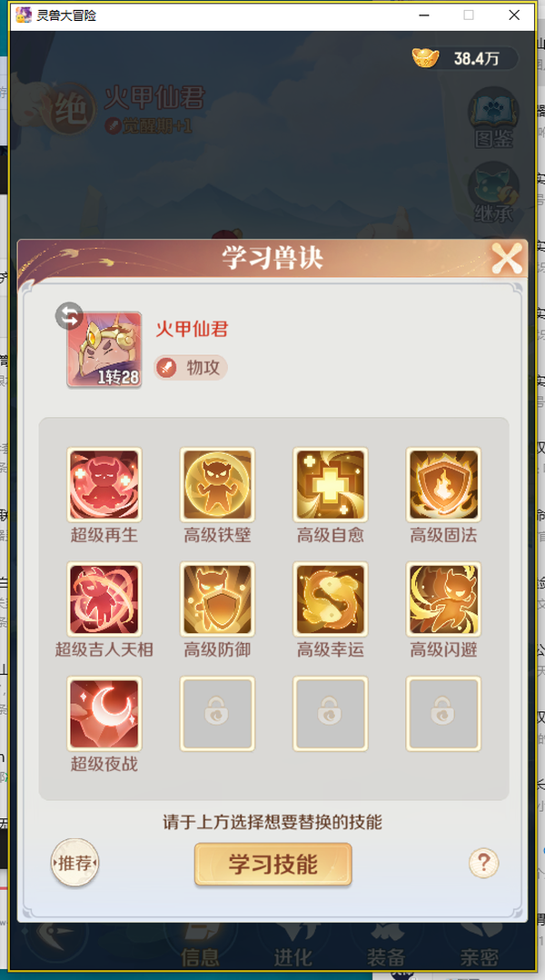Click the 学习技能 button
The image size is (545, 980).
[x=273, y=865]
